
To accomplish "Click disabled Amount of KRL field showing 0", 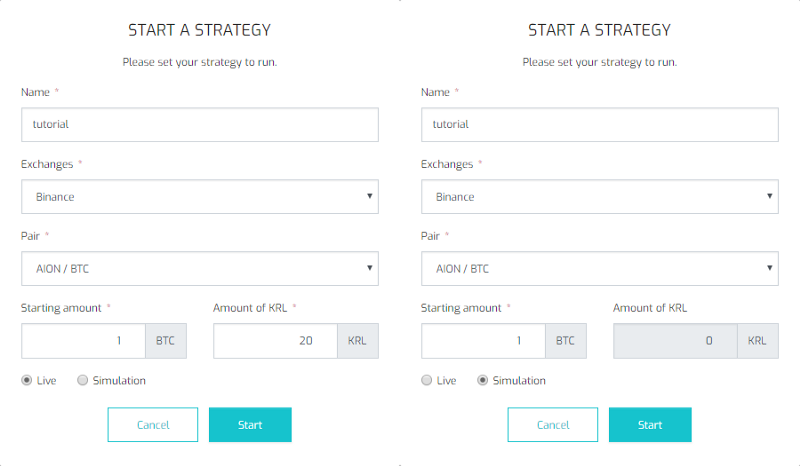I will pyautogui.click(x=676, y=341).
